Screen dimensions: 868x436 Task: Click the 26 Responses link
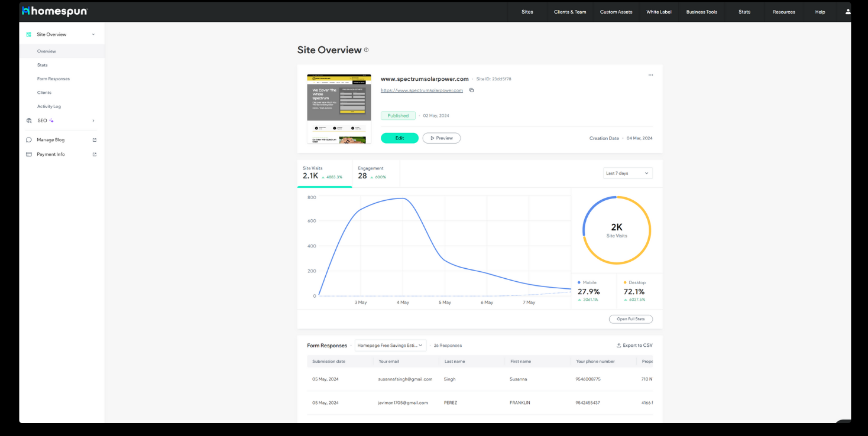pos(448,346)
